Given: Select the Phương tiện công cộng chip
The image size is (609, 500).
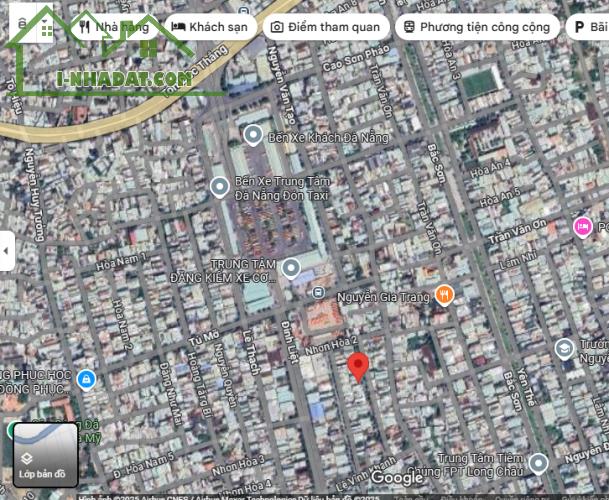Looking at the screenshot, I should coord(477,27).
